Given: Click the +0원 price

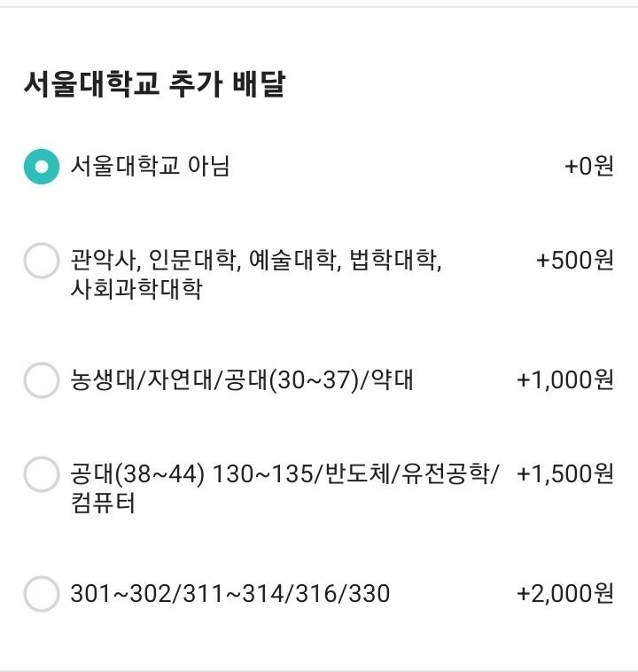Looking at the screenshot, I should 588,167.
